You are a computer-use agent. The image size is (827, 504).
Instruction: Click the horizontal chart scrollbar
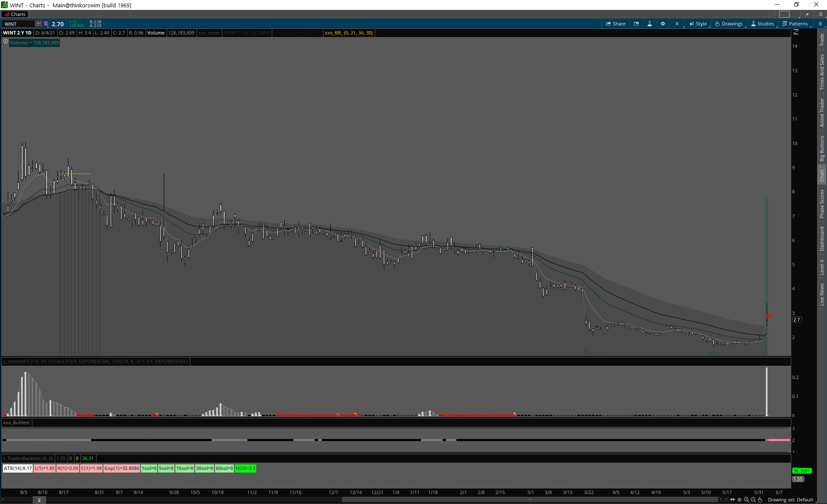tap(530, 500)
